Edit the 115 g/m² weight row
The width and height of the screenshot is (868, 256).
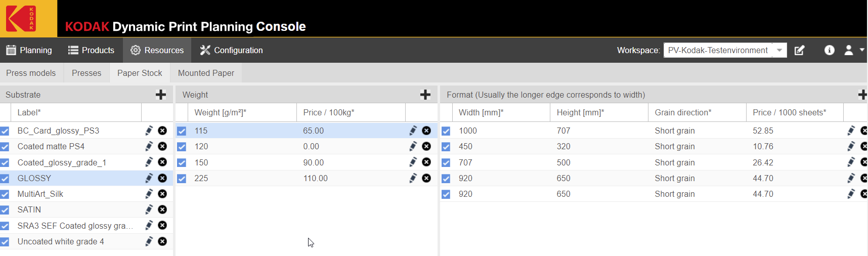click(x=413, y=131)
